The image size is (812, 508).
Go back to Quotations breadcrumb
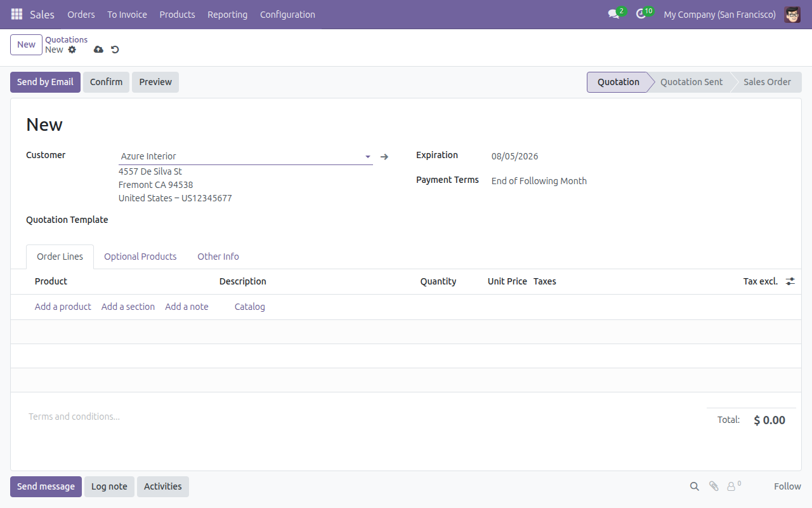66,39
